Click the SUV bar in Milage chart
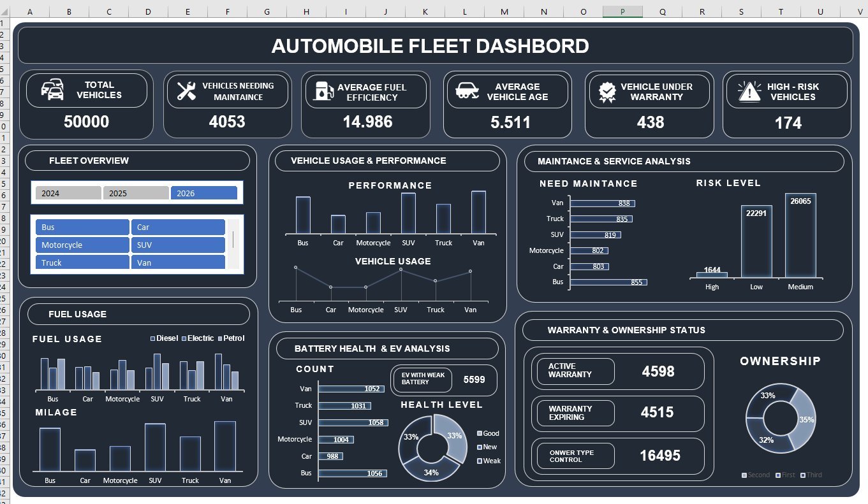The image size is (868, 504). tap(155, 447)
